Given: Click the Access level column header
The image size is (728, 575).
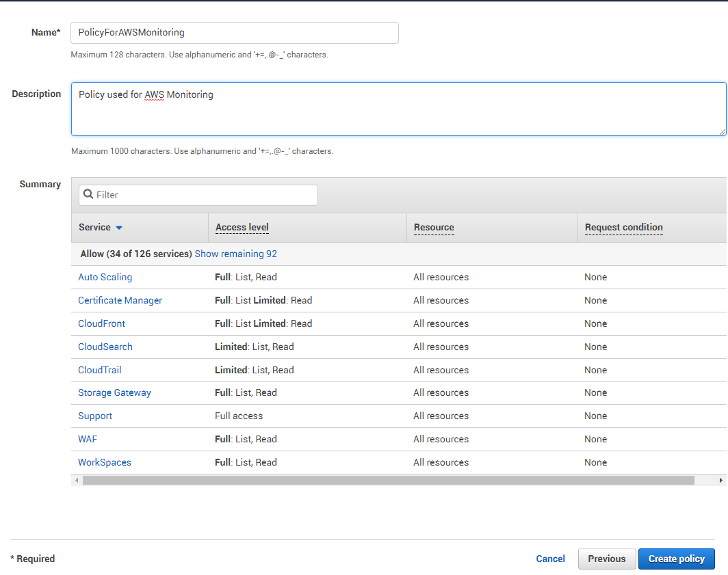Looking at the screenshot, I should coord(242,228).
